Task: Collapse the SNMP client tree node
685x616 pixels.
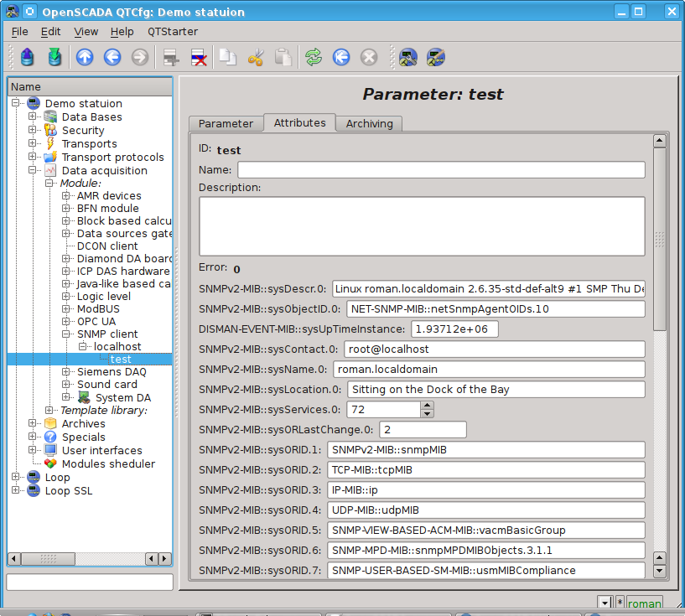Action: 65,334
